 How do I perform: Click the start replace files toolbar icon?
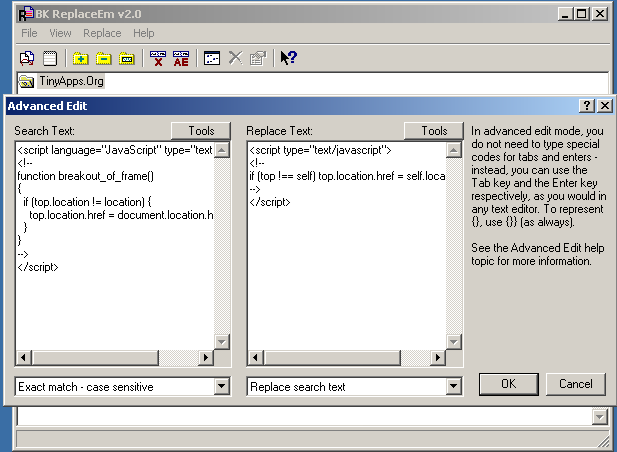point(28,58)
